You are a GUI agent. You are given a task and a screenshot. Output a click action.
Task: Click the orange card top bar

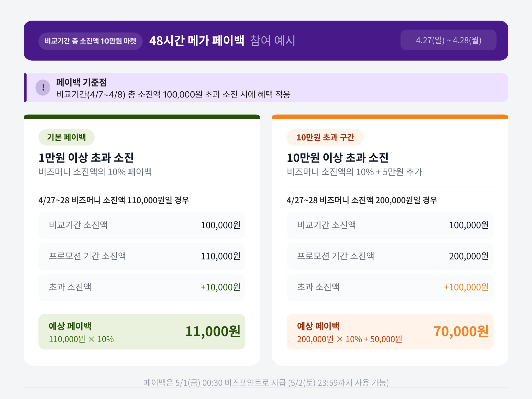point(390,117)
